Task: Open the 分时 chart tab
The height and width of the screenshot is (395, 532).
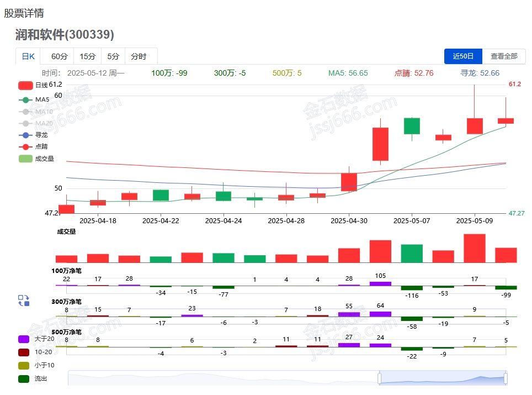Action: pos(139,56)
